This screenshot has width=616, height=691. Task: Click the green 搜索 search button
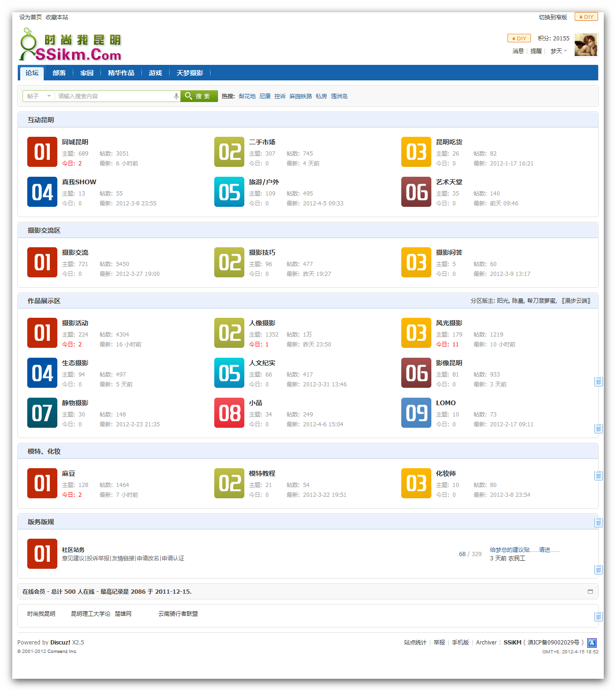[199, 96]
